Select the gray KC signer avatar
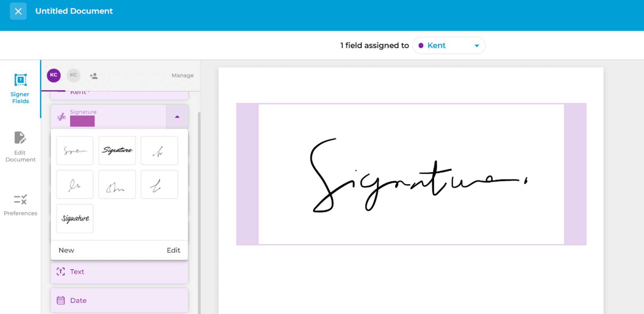 pyautogui.click(x=73, y=75)
